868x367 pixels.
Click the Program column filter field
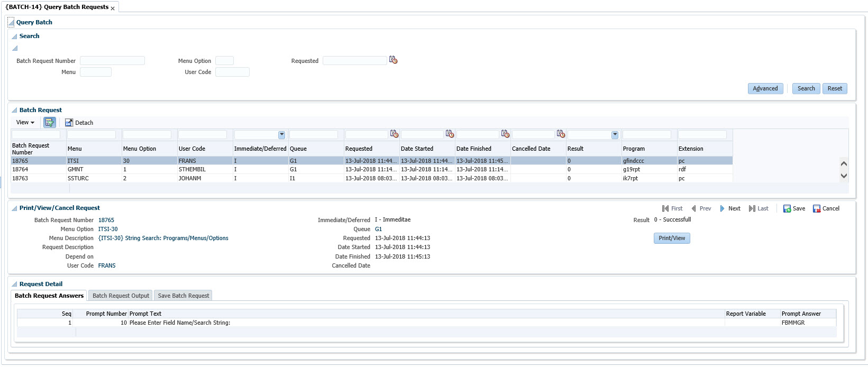pos(647,135)
